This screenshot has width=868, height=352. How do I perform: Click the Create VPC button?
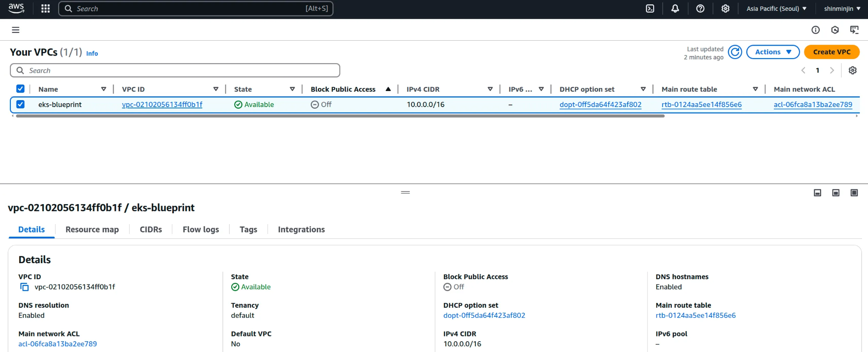832,52
